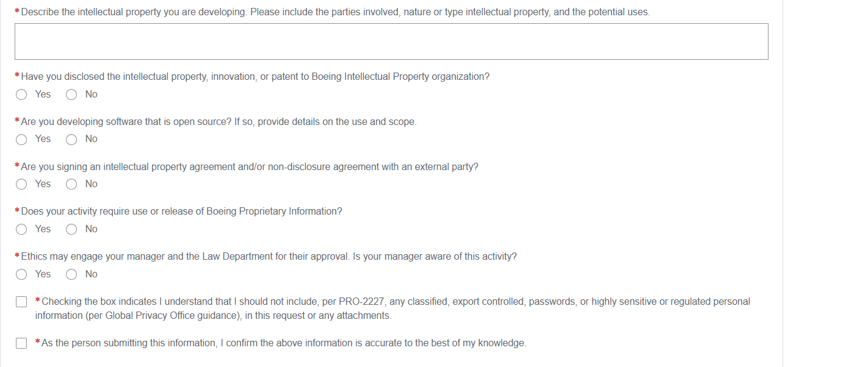Click the 'Are you signing an intellectual property agreement' text
Image resolution: width=868 pixels, height=367 pixels.
pos(249,167)
